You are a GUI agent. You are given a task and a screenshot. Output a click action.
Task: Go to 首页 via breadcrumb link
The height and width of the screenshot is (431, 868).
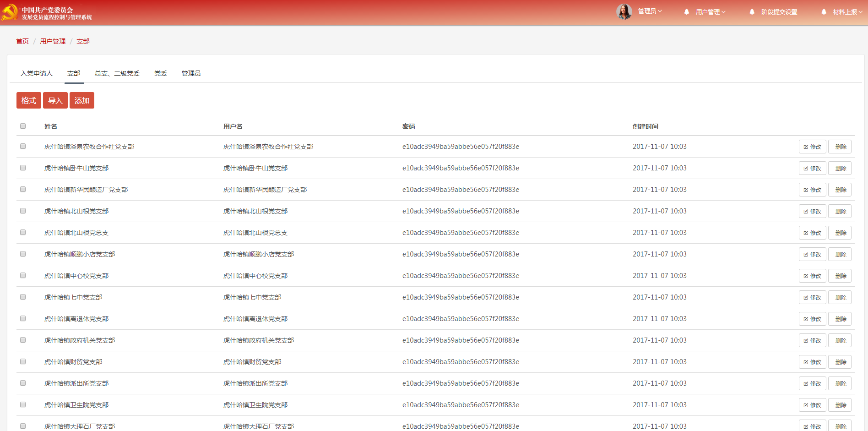coord(22,41)
